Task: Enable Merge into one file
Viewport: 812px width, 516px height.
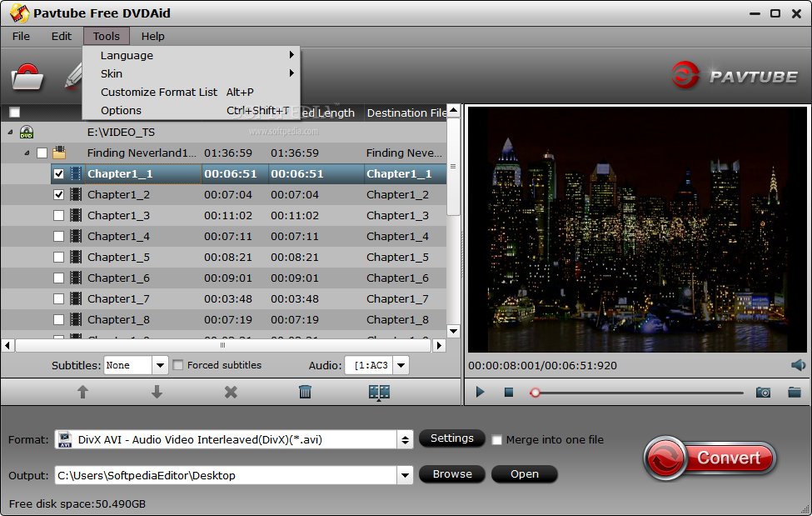Action: pos(496,440)
